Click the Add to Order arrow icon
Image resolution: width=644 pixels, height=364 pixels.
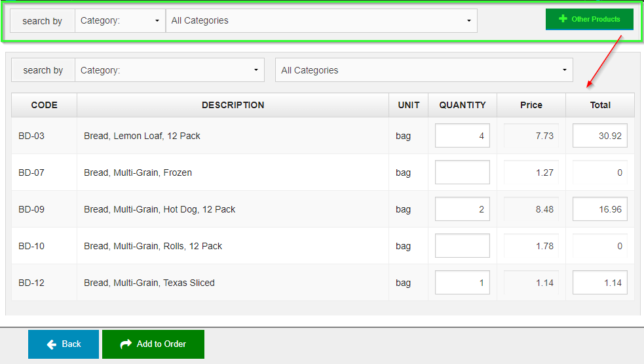tap(126, 344)
